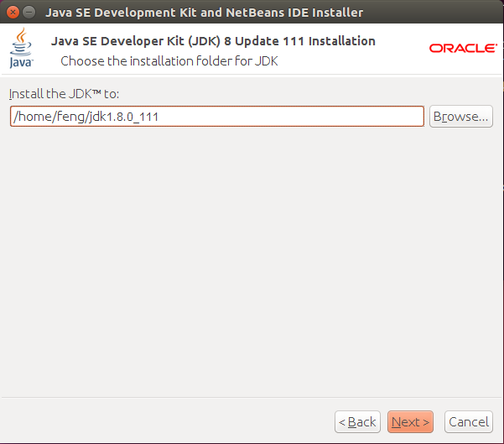This screenshot has height=444, width=504.
Task: Click the Java coffee cup logo
Action: tap(21, 48)
